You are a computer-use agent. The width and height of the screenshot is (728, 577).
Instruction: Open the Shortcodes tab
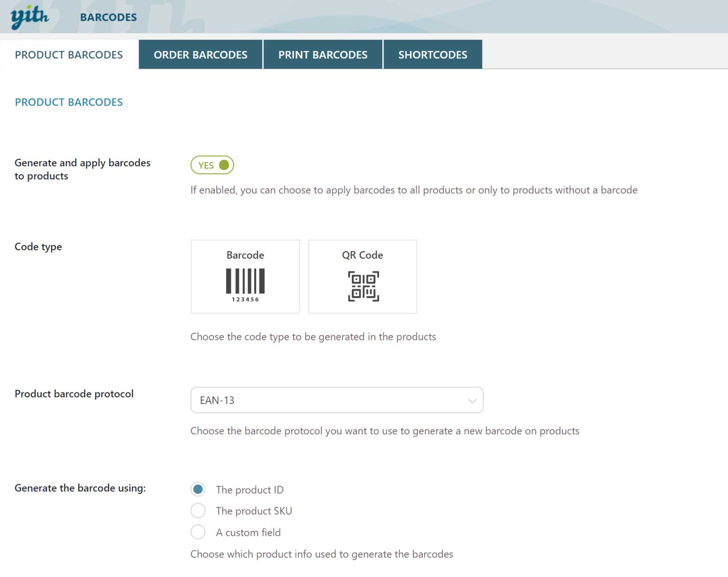tap(432, 55)
